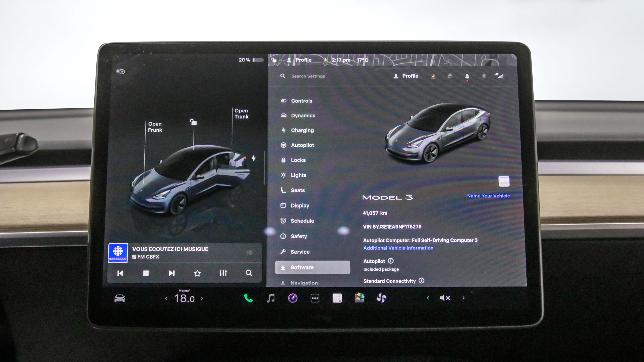This screenshot has height=362, width=644.
Task: Tap the notification bell icon
Action: coord(467,76)
